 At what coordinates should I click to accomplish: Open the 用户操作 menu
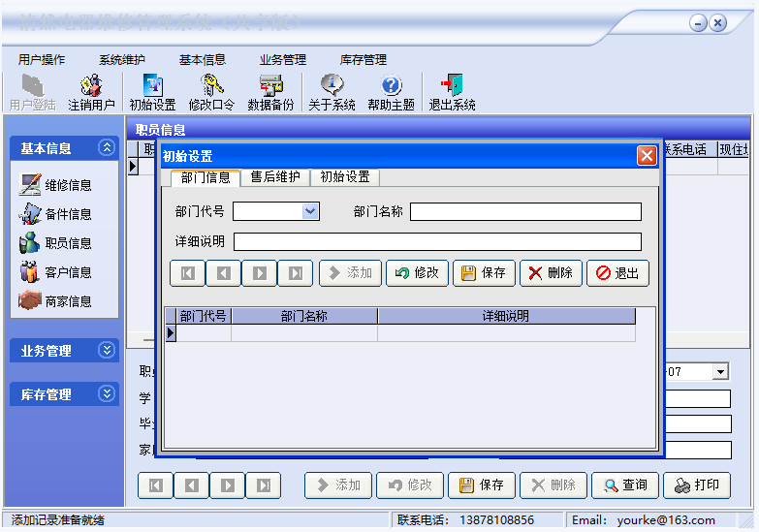tap(42, 59)
